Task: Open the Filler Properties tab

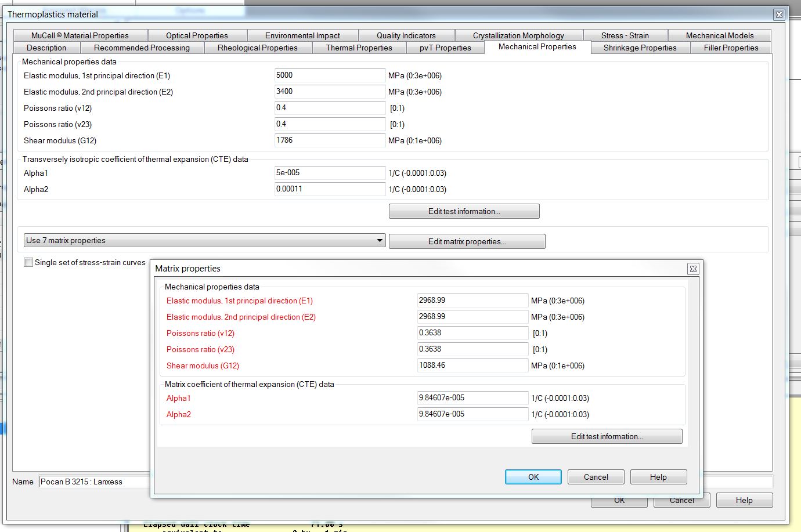Action: click(730, 48)
